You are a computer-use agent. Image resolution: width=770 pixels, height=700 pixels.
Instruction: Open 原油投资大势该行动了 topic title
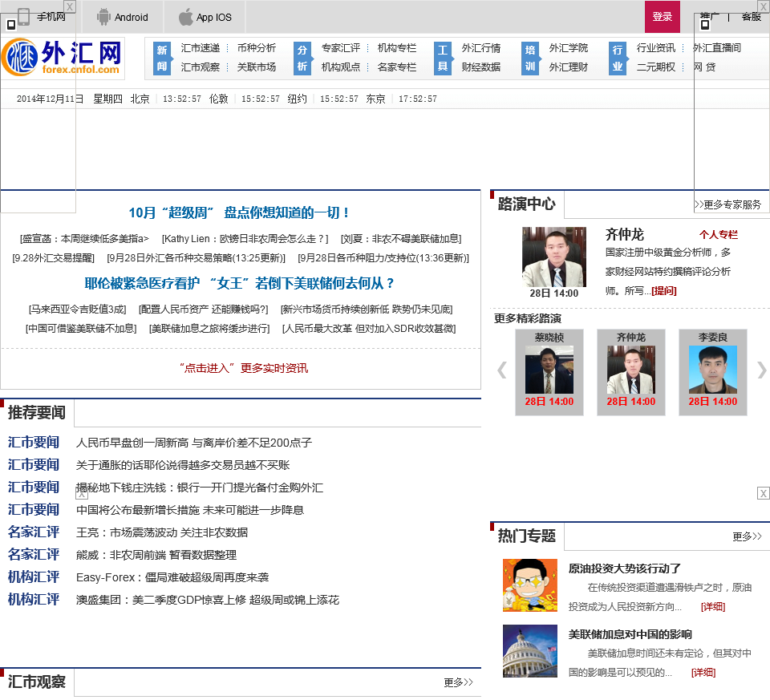pos(625,569)
